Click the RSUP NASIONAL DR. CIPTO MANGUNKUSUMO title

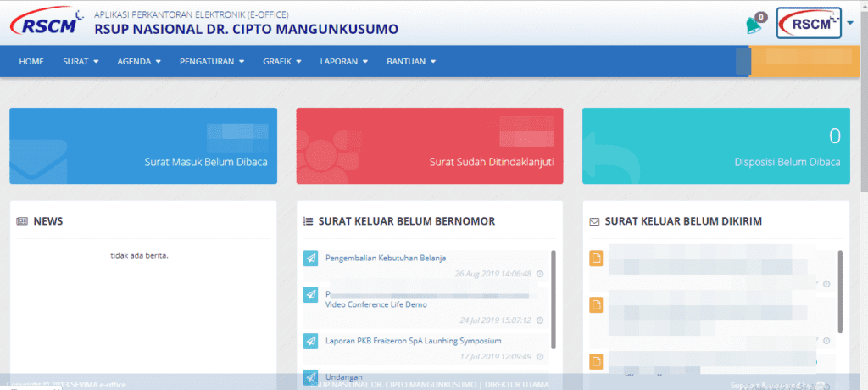point(247,30)
